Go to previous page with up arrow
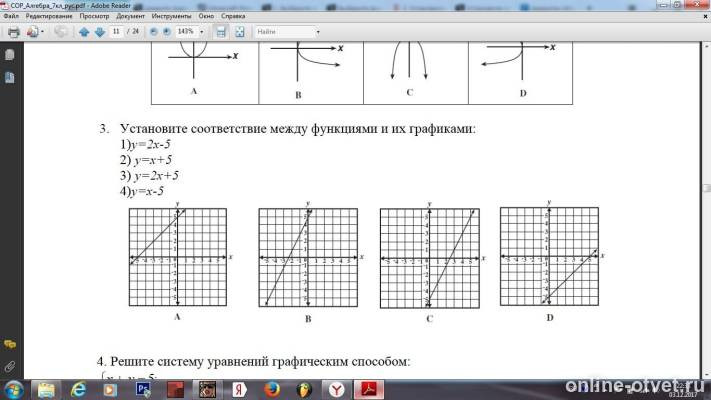 click(x=84, y=32)
